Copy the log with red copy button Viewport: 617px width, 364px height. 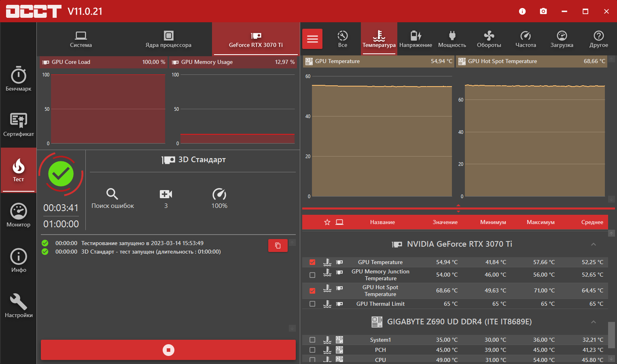tap(278, 245)
